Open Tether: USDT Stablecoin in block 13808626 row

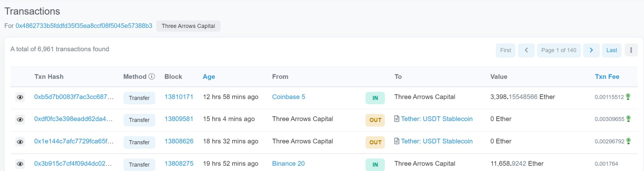click(437, 141)
